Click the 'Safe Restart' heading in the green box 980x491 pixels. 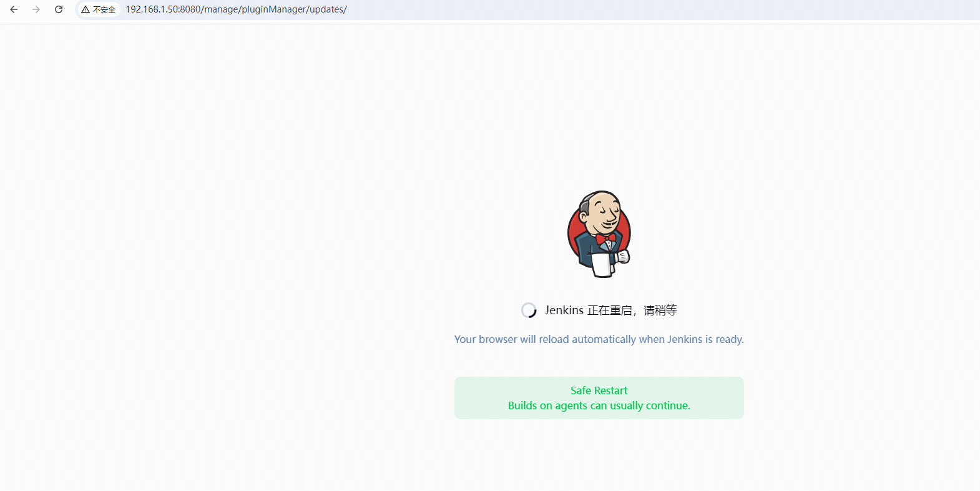tap(599, 390)
